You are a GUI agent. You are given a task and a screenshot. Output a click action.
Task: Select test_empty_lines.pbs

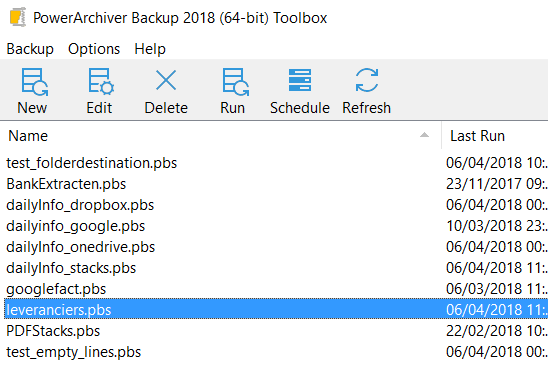pyautogui.click(x=73, y=352)
